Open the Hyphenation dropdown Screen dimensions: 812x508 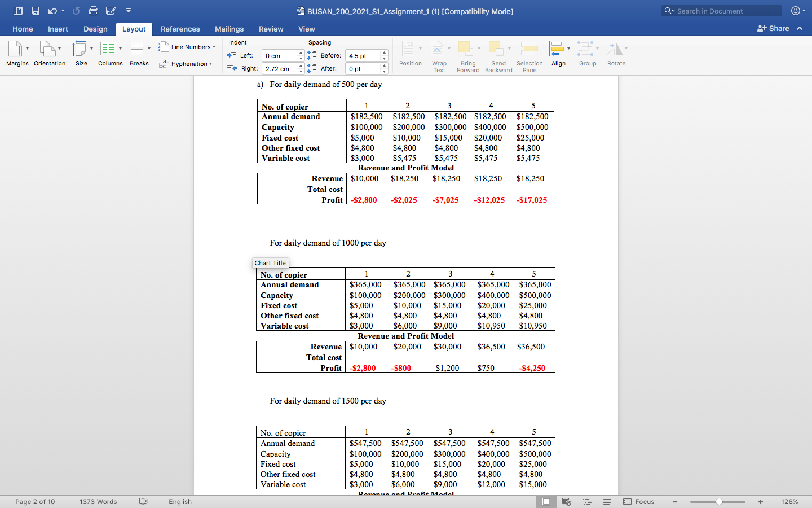186,64
